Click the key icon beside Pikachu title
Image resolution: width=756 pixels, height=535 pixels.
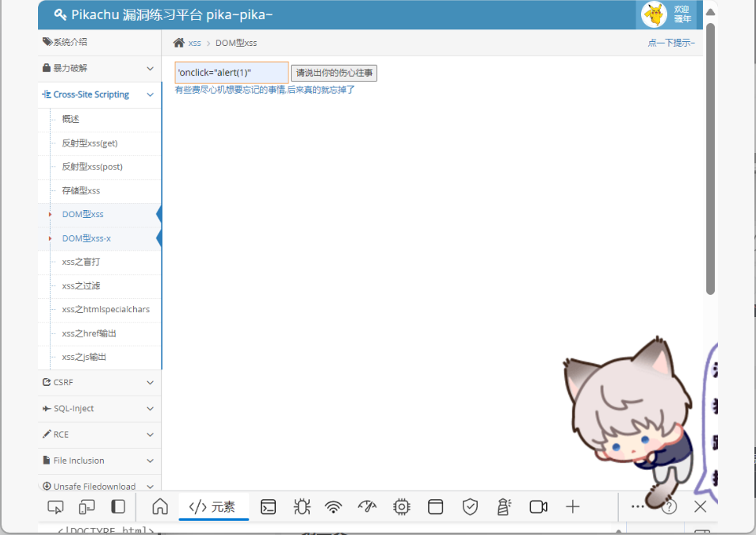point(60,15)
